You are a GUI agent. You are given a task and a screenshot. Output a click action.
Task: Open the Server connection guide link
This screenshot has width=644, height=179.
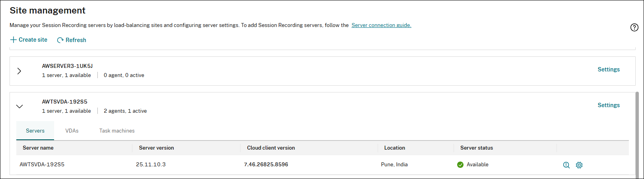[381, 25]
